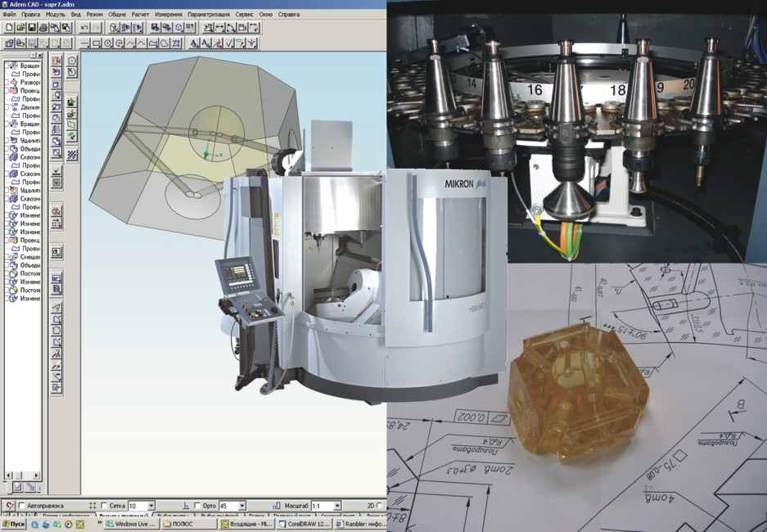767x532 pixels.
Task: Select the rectangle drawing tool
Action: pyautogui.click(x=97, y=43)
